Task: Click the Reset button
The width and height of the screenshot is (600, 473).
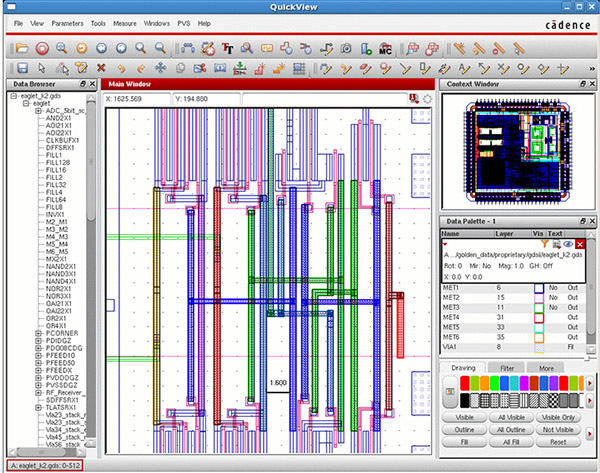Action: point(558,442)
